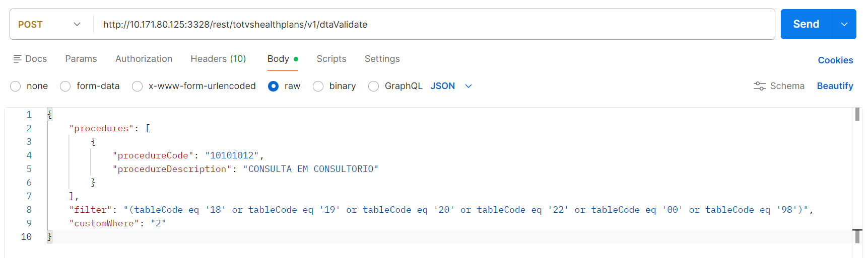Select the form-data radio button
The height and width of the screenshot is (258, 868).
pos(65,87)
